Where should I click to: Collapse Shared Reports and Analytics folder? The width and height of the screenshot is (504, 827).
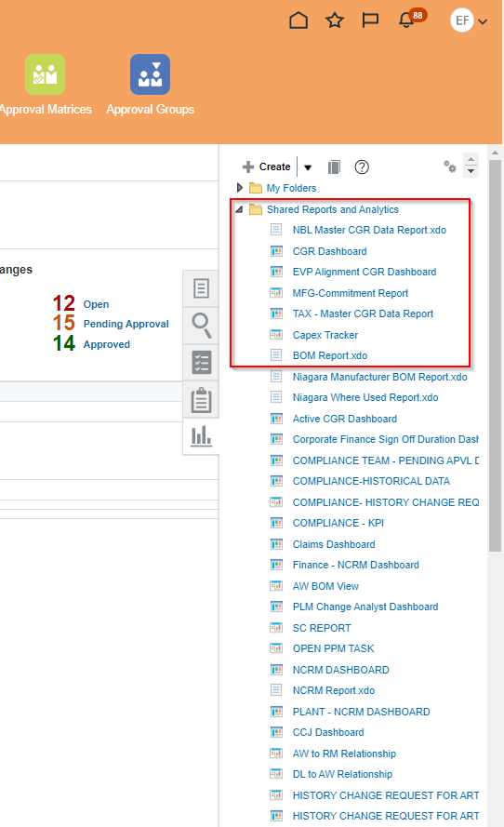[x=239, y=209]
